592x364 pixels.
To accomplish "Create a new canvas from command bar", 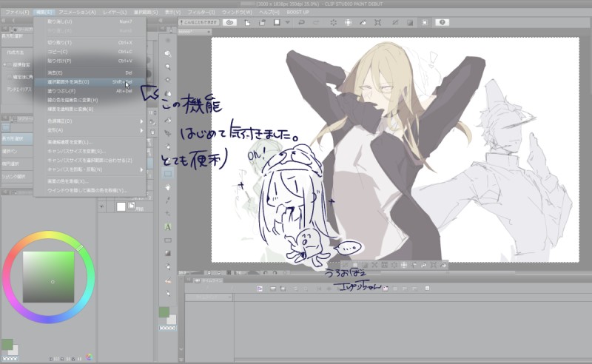I will [x=247, y=23].
